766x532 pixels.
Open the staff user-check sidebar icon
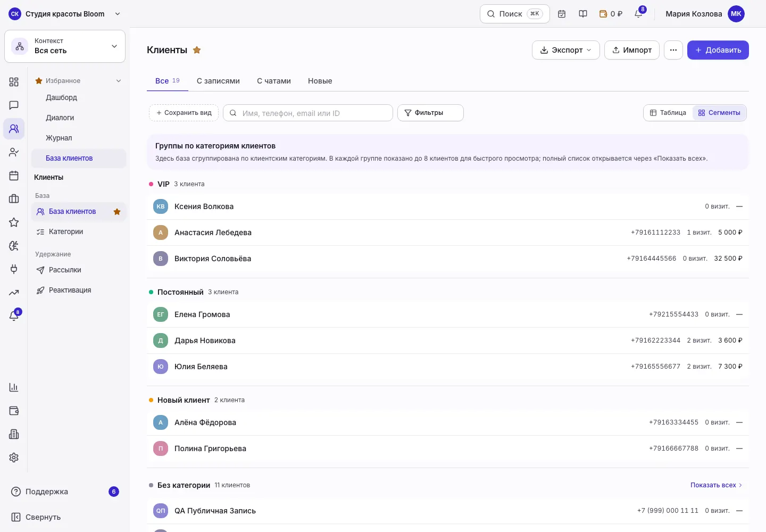(x=14, y=152)
